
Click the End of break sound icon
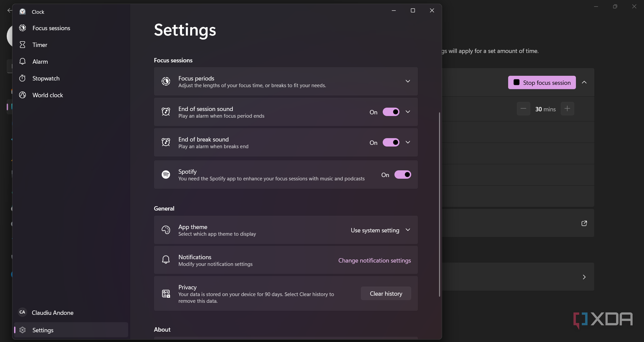pos(166,142)
